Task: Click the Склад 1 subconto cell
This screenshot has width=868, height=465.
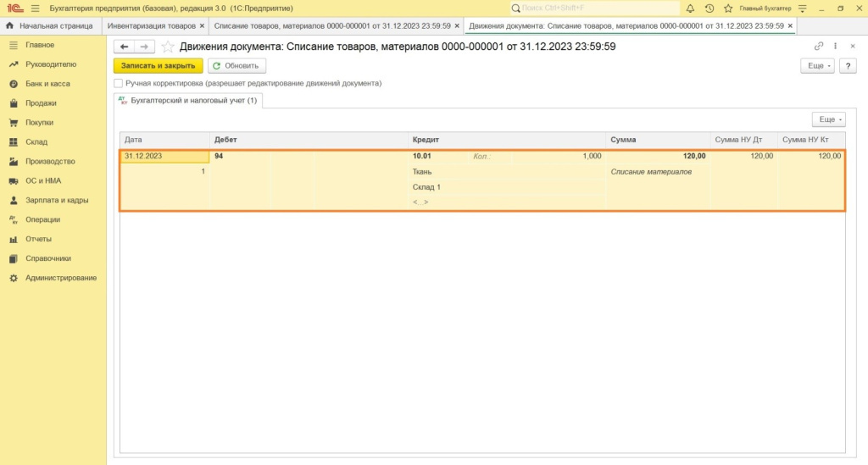Action: click(x=507, y=187)
